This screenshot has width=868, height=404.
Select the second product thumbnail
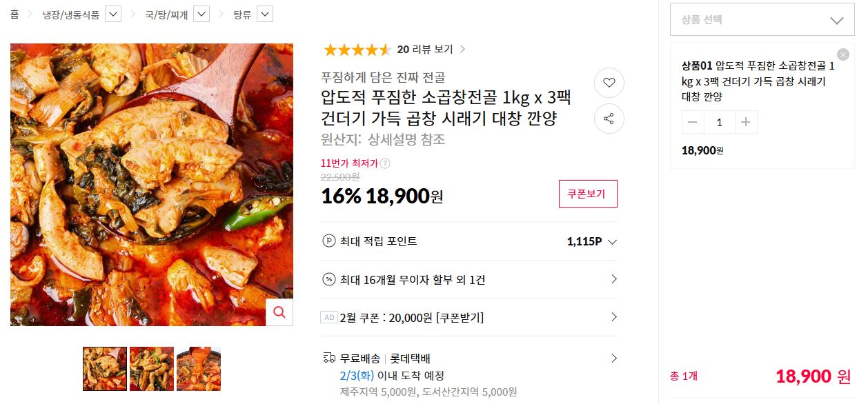pyautogui.click(x=152, y=369)
